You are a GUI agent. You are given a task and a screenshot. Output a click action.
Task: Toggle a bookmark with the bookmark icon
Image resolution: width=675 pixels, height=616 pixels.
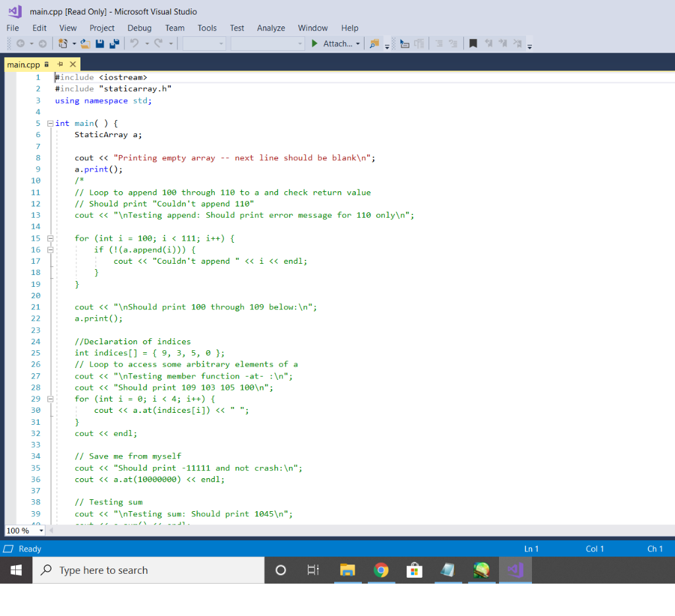[x=473, y=44]
